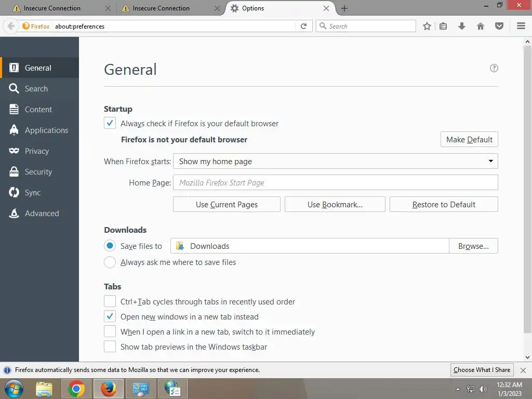The height and width of the screenshot is (399, 532).
Task: Click the Make Default button
Action: click(x=469, y=139)
